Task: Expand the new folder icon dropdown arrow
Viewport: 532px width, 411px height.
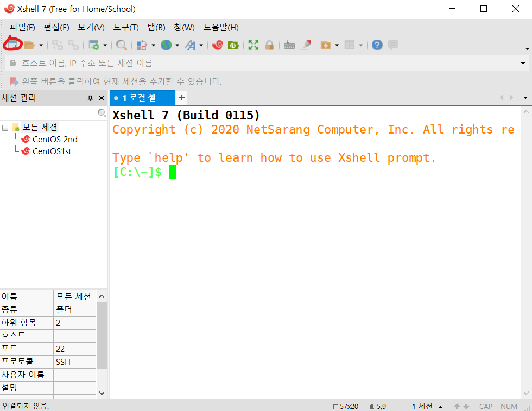Action: [337, 45]
